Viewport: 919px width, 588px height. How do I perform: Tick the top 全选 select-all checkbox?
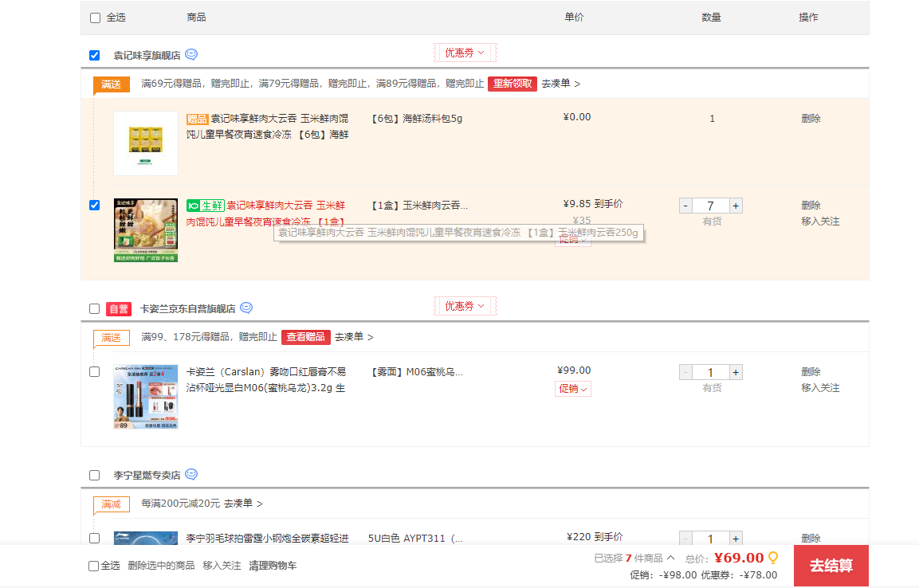click(95, 18)
